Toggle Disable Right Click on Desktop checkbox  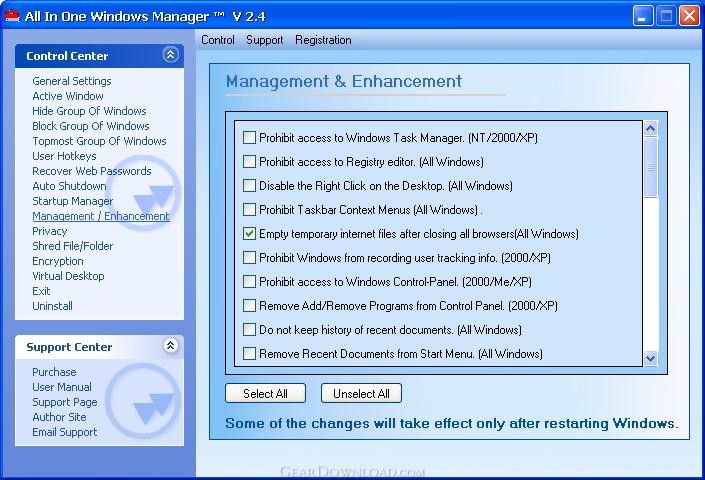[x=249, y=186]
